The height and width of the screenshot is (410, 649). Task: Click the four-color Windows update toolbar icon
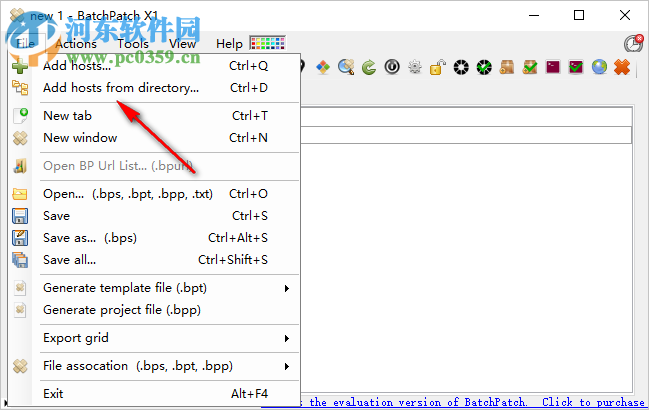pyautogui.click(x=323, y=67)
